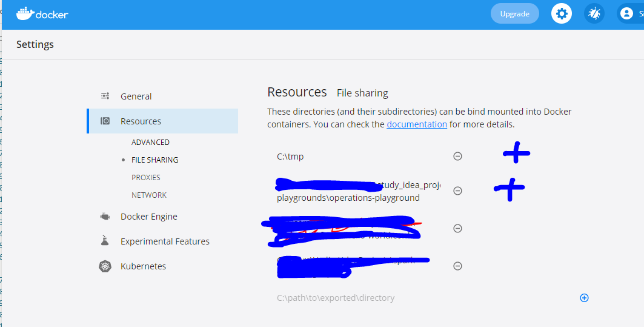Click the Docker whale logo
Image resolution: width=644 pixels, height=327 pixels.
(x=42, y=13)
